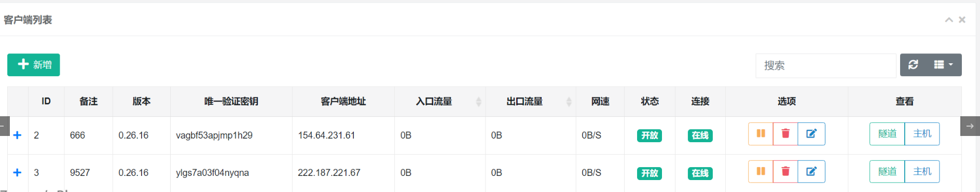Close the 客户端列表 panel
Viewport: 980px width, 192px height.
[962, 20]
